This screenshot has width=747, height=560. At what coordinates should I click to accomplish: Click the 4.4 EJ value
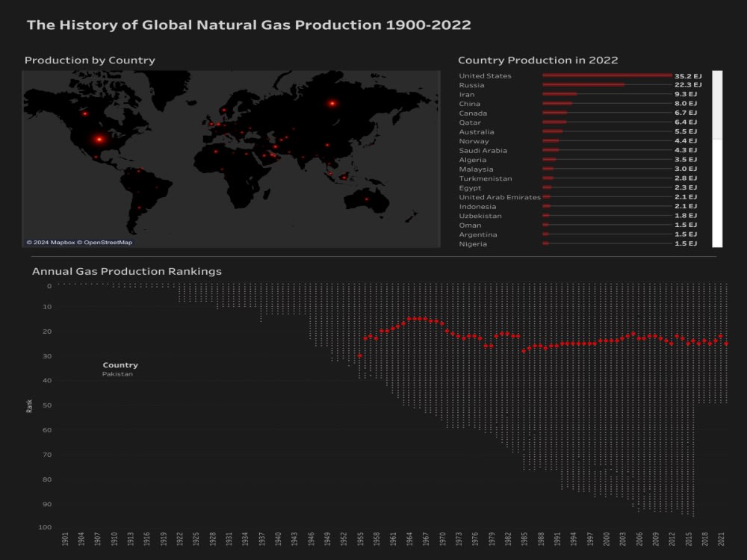(x=686, y=140)
